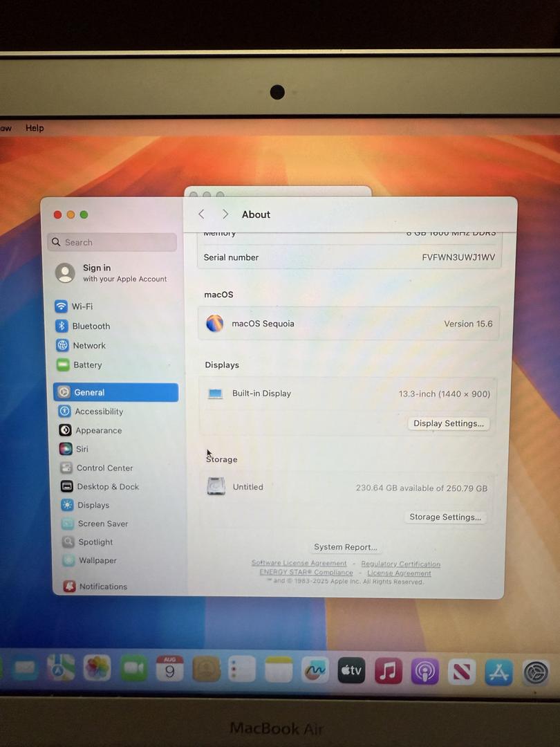The image size is (560, 747).
Task: Select Network in the settings sidebar
Action: pyautogui.click(x=81, y=345)
